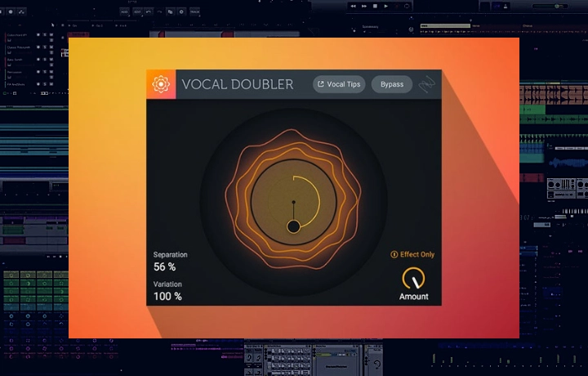Viewport: 588px width, 376px height.
Task: Redo via the DAW toolbar arrow
Action: 159,11
